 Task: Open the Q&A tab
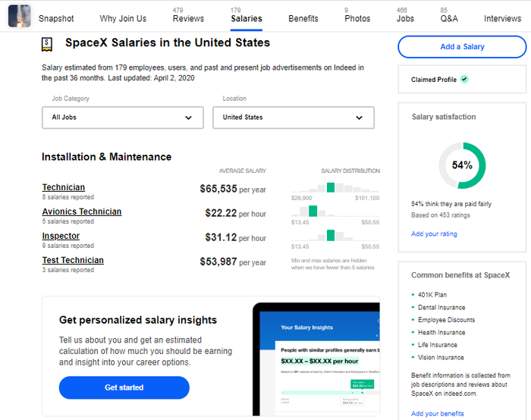coord(448,17)
